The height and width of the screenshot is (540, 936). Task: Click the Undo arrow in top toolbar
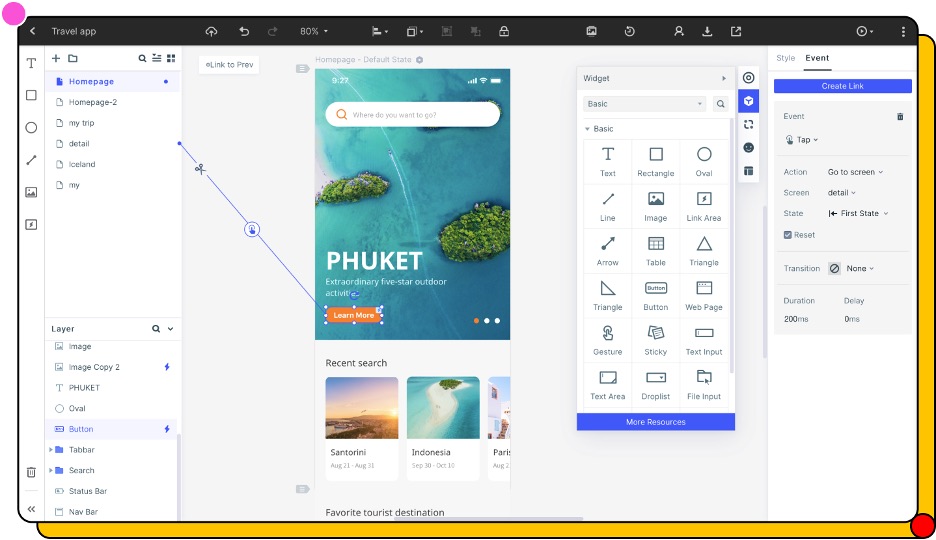244,32
